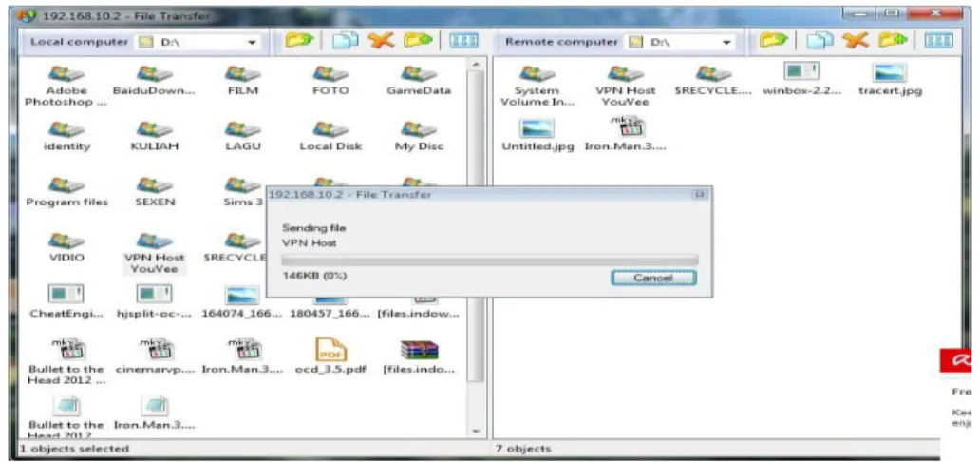Open local computer drive dropdown D:\
The image size is (980, 462).
(x=198, y=43)
